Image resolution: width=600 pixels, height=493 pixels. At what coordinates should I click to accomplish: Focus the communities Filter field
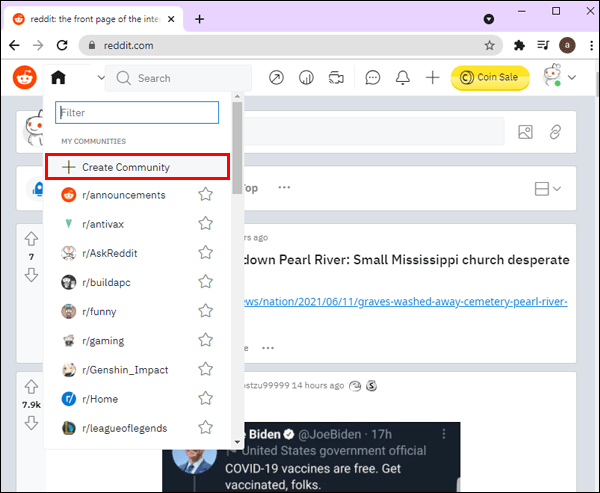[x=137, y=113]
